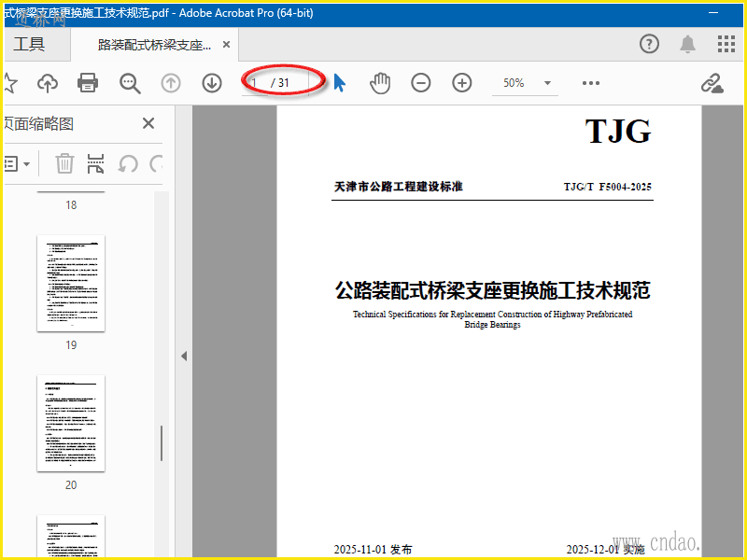
Task: Select page 20 thumbnail
Action: [71, 423]
